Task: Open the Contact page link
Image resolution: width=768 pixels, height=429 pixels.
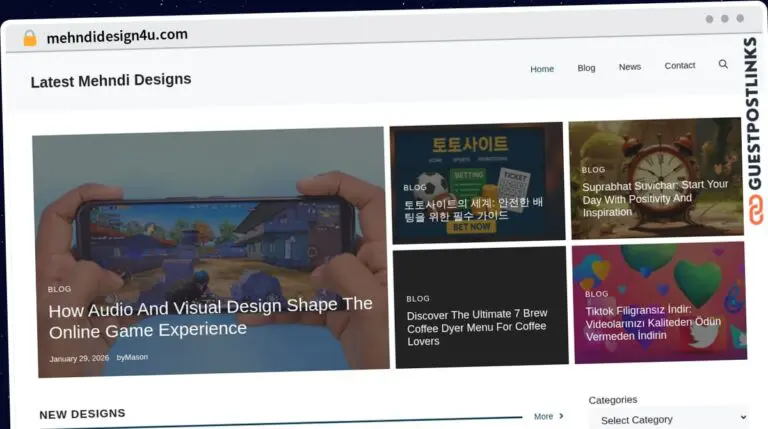Action: pyautogui.click(x=680, y=66)
